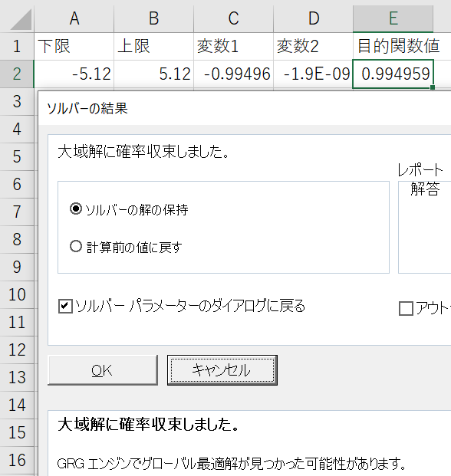Viewport: 451px width, 476px height.
Task: Select row 2 header
Action: 17,74
